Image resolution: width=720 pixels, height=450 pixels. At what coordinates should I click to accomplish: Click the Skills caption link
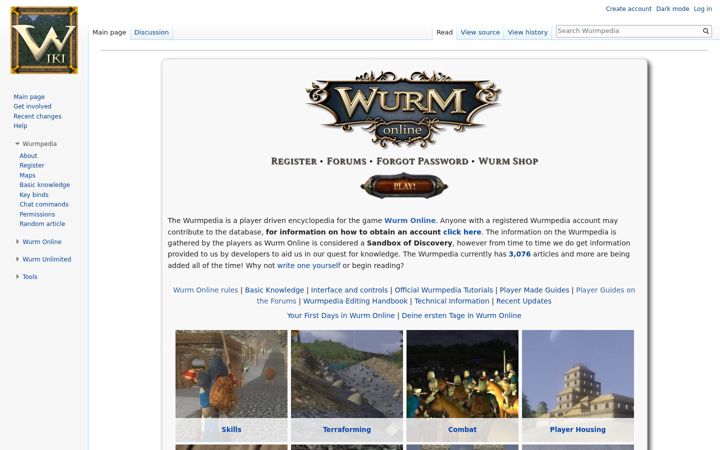(231, 429)
